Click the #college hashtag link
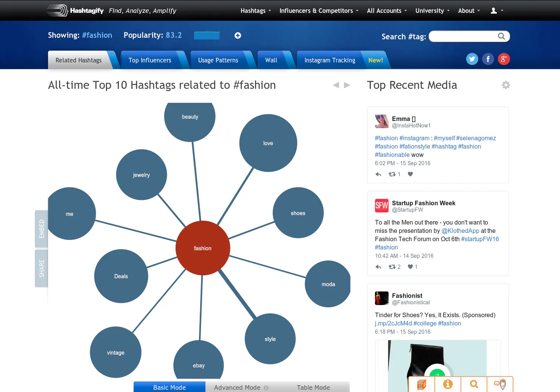The image size is (560, 392). click(x=425, y=324)
